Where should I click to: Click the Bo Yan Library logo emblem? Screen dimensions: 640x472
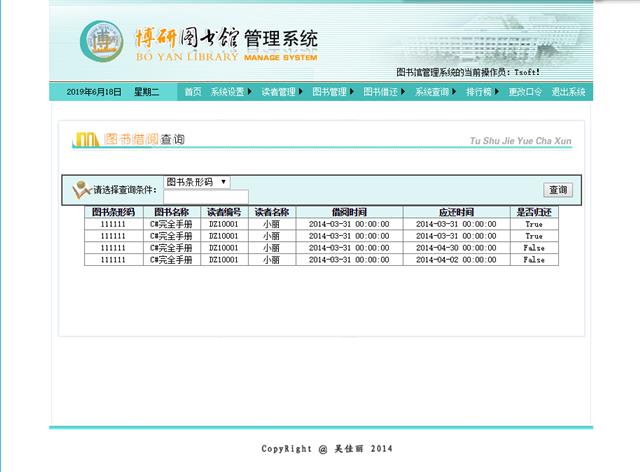click(103, 43)
